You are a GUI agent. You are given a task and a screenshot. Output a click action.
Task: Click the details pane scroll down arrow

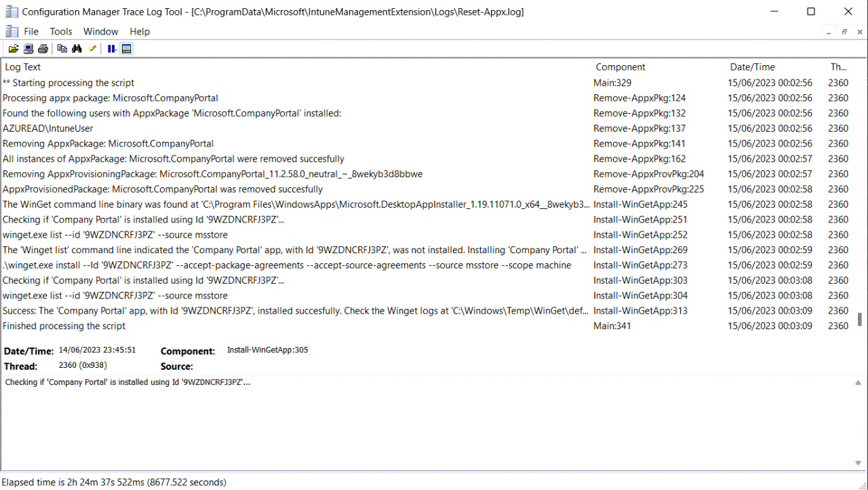(x=859, y=463)
